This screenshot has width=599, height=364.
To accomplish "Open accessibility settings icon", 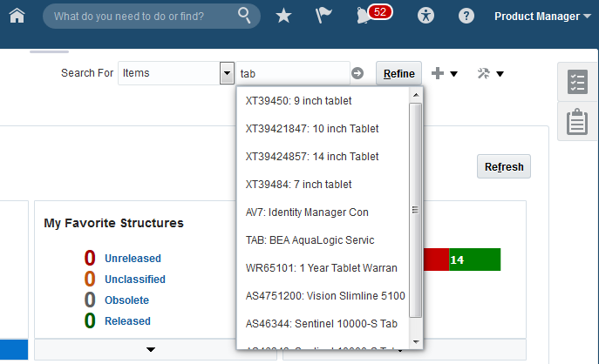I will tap(425, 16).
